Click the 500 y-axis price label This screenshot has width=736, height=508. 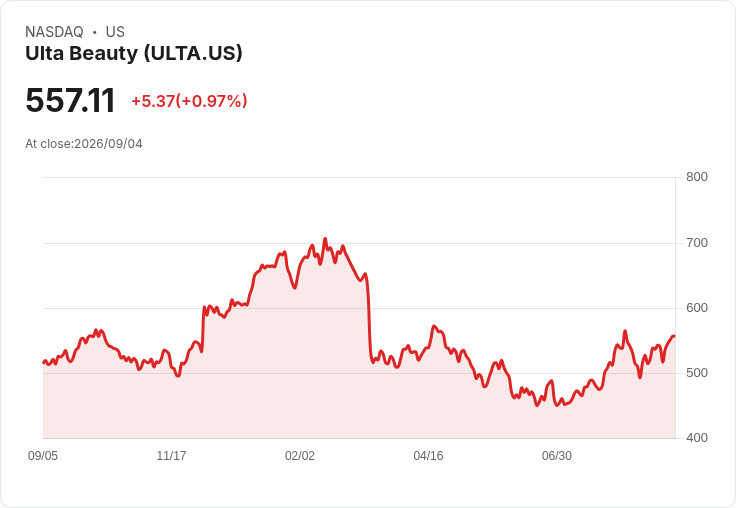click(697, 373)
